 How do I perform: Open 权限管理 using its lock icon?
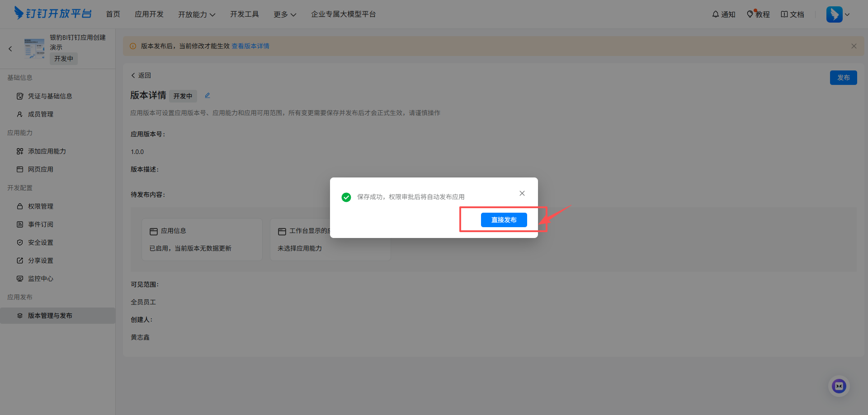[20, 206]
